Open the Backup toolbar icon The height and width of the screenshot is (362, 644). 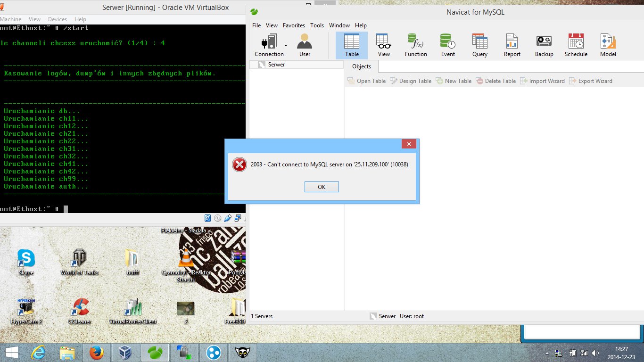click(544, 45)
